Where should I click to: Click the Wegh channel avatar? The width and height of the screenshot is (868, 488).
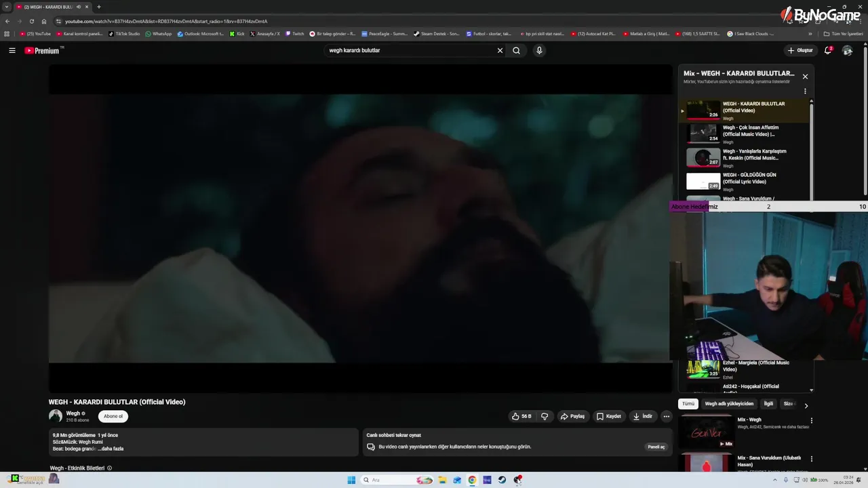(x=56, y=416)
